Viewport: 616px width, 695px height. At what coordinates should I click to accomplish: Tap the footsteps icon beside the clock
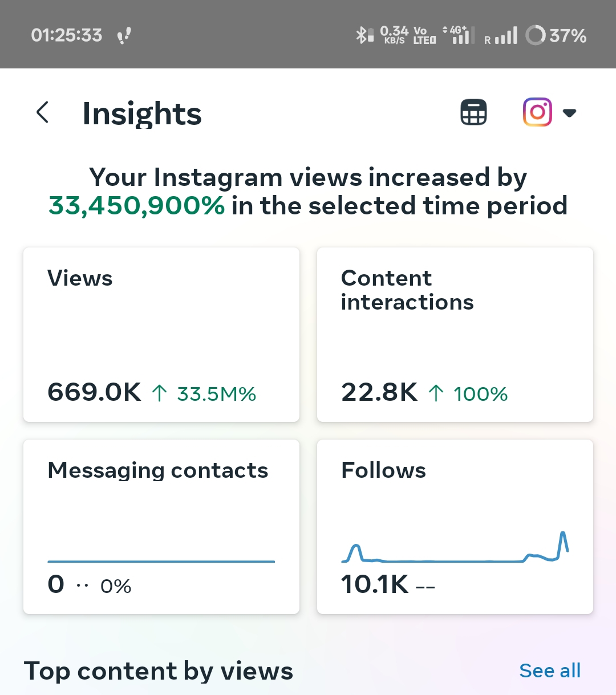pos(124,36)
